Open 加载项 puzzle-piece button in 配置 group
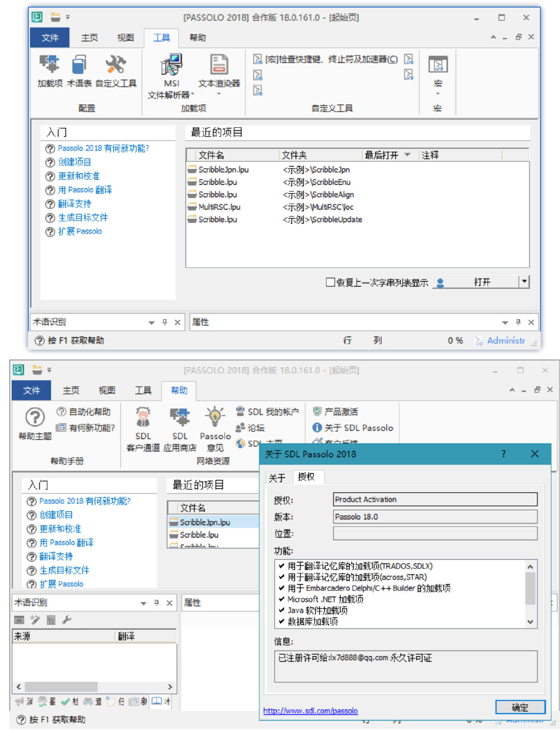The image size is (560, 730). tap(50, 71)
